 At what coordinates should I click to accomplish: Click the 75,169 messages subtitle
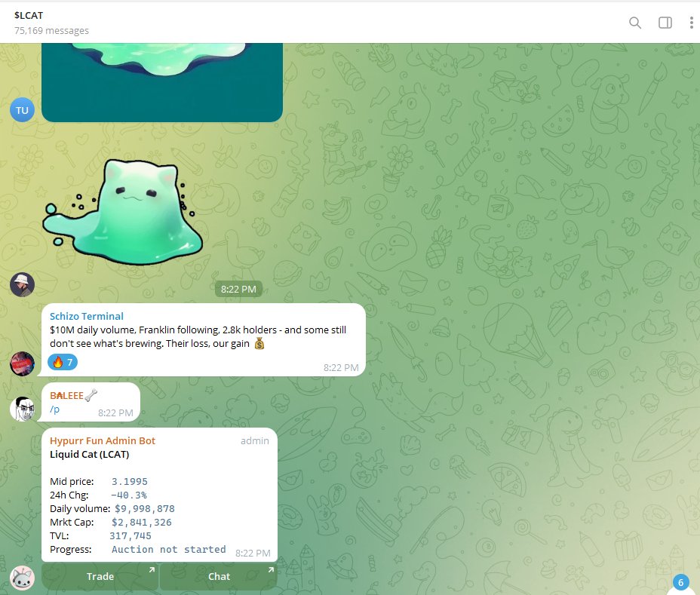[x=51, y=30]
